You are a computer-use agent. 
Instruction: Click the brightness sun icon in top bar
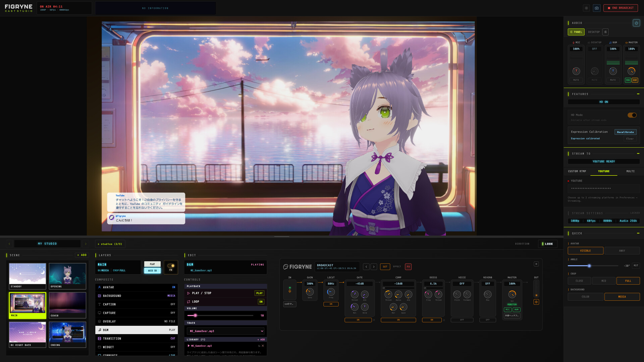(586, 8)
